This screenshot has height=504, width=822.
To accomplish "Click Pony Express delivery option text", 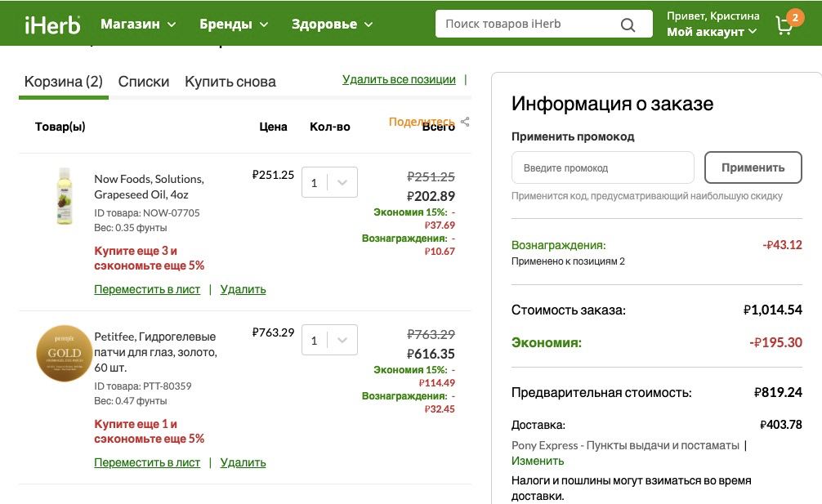I will [x=625, y=445].
